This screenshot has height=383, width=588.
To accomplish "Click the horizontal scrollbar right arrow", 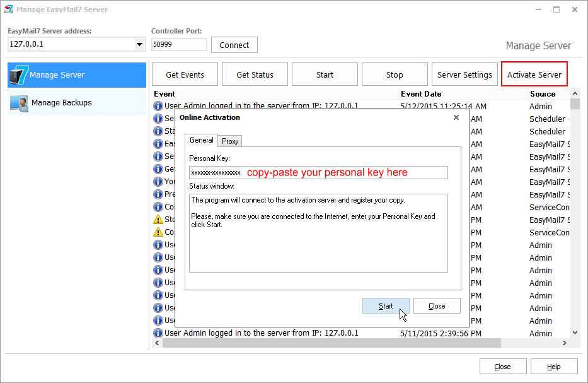I will click(x=565, y=343).
